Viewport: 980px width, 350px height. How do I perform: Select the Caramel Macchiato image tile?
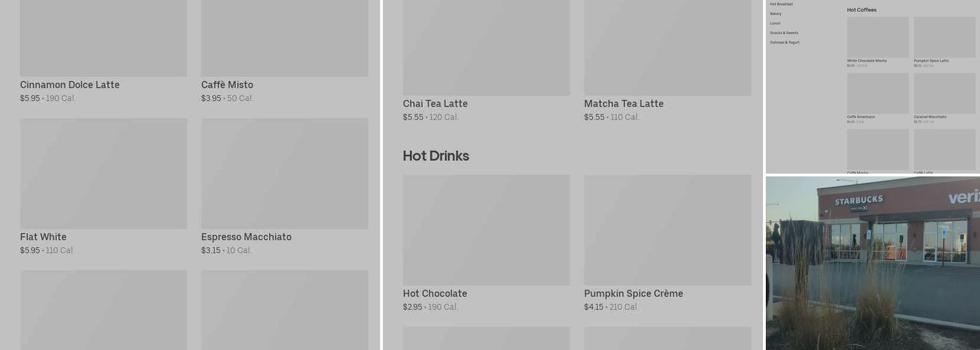[x=944, y=93]
